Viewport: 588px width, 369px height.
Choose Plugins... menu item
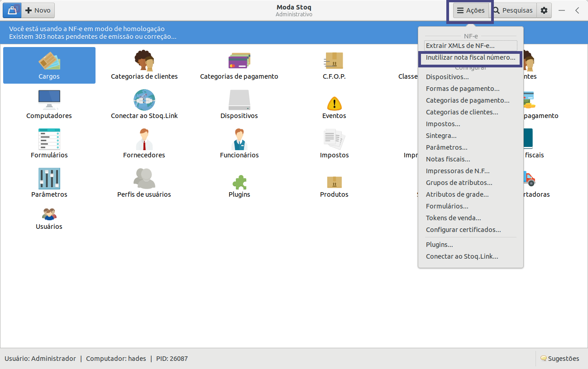[471, 245]
